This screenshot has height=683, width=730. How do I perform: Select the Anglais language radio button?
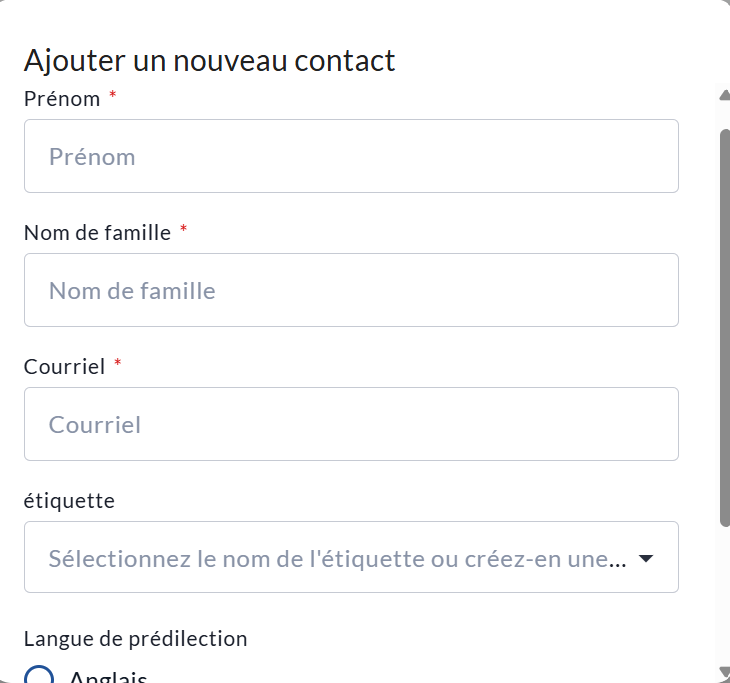(38, 676)
